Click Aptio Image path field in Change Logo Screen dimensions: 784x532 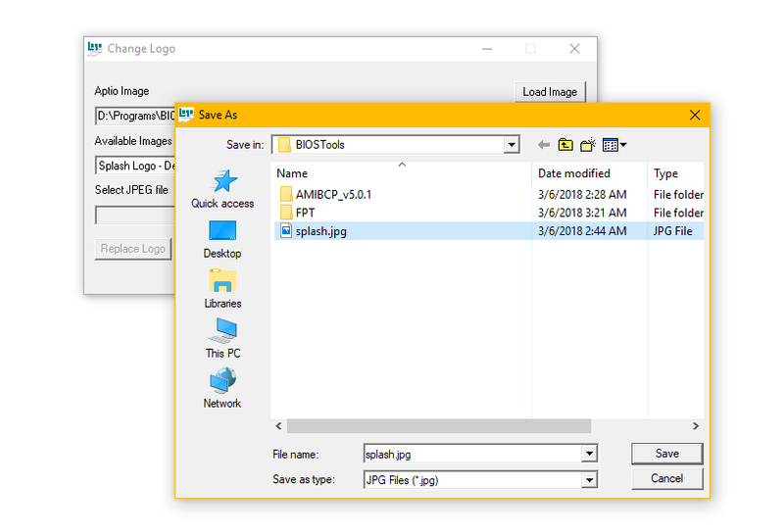point(135,116)
